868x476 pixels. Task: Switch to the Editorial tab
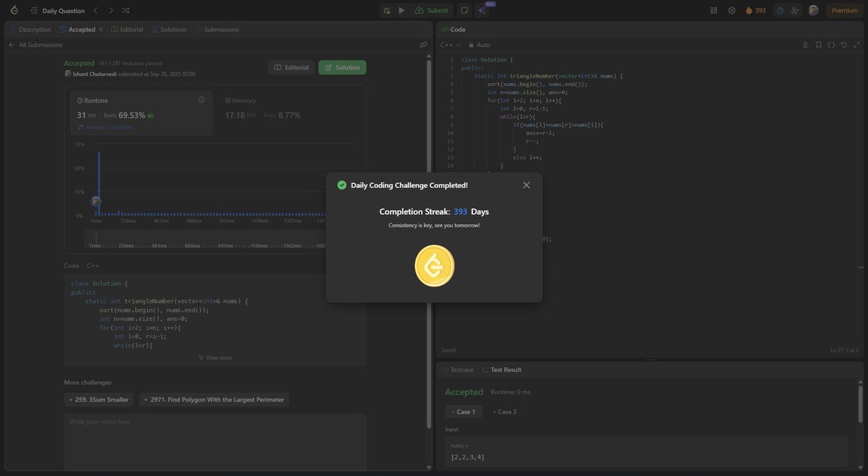pyautogui.click(x=128, y=30)
